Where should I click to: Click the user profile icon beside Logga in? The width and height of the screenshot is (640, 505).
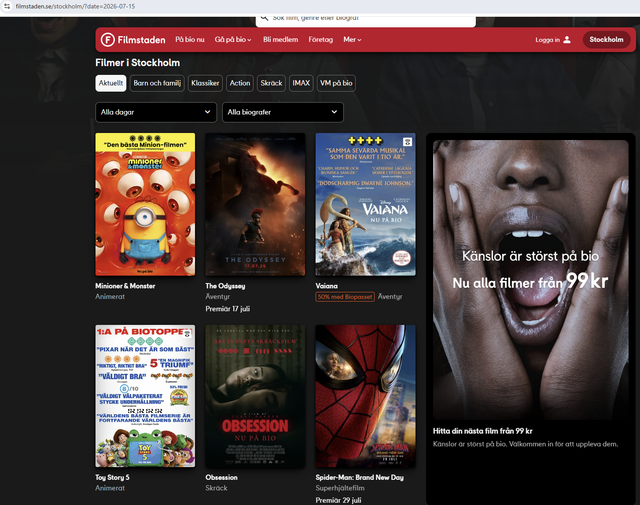point(567,40)
